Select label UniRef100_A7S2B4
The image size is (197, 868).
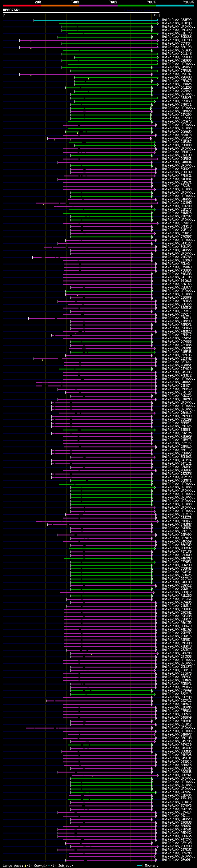(177, 186)
